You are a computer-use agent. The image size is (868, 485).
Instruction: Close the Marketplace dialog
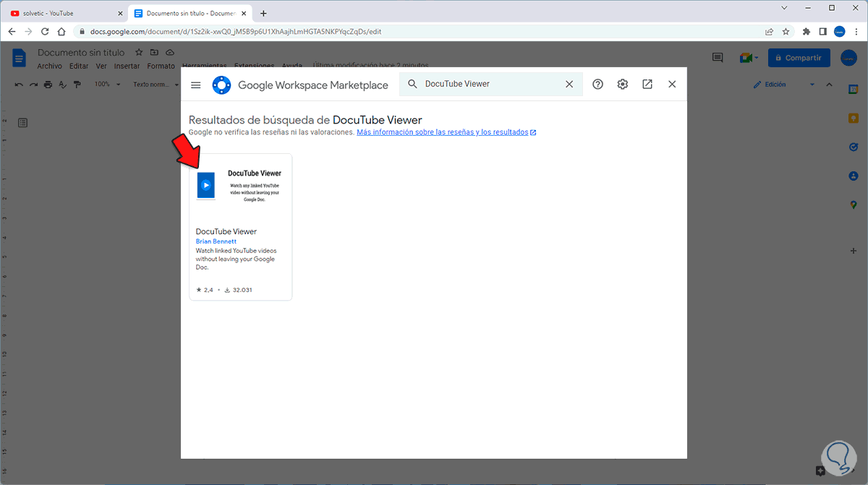point(672,85)
